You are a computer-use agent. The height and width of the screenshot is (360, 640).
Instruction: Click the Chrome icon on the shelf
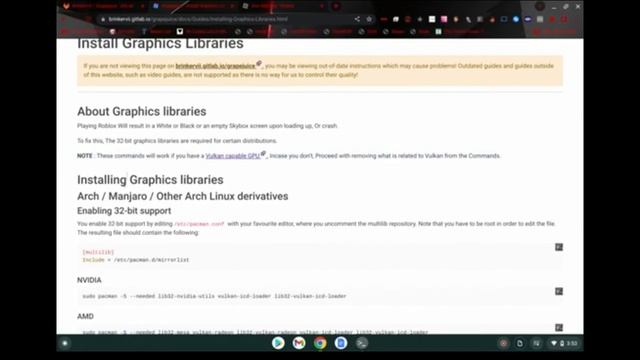(x=320, y=343)
